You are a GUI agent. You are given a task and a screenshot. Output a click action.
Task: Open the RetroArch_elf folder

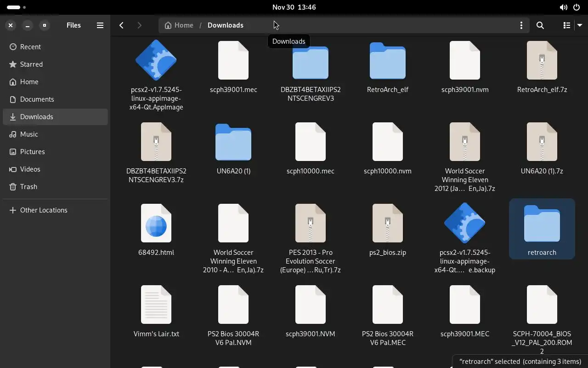(x=388, y=61)
